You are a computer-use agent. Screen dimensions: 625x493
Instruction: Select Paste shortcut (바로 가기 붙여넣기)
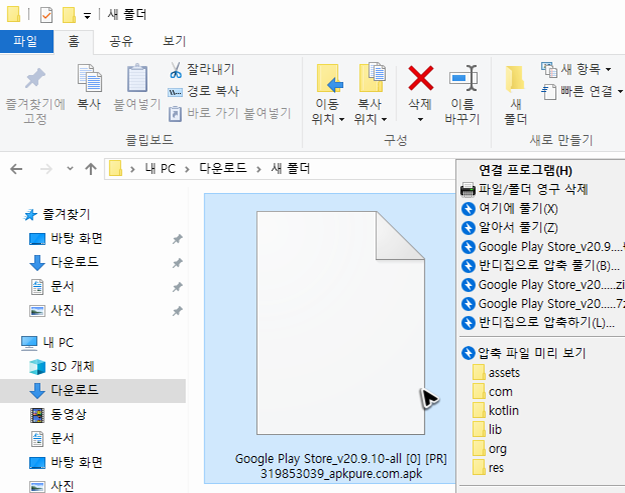coord(230,114)
